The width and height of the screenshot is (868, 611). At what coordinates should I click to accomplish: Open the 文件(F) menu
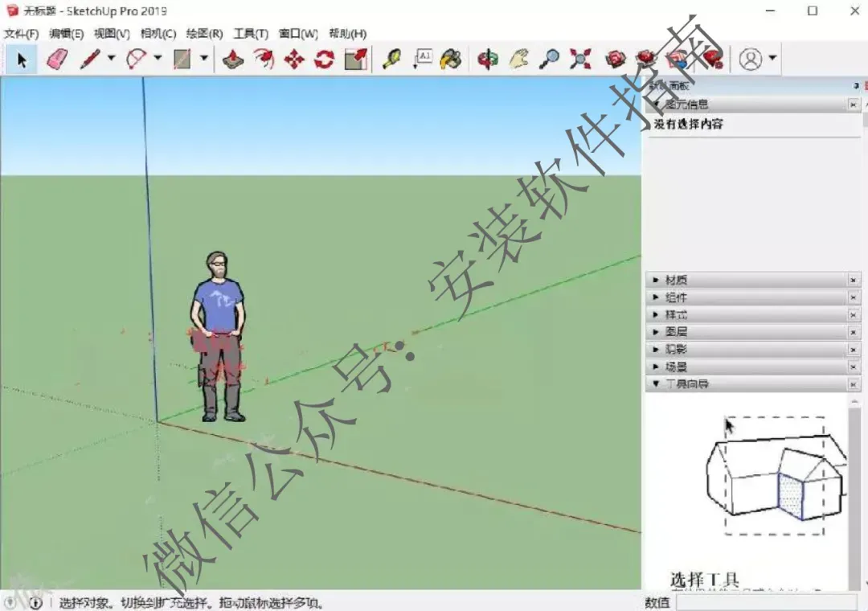pyautogui.click(x=21, y=34)
